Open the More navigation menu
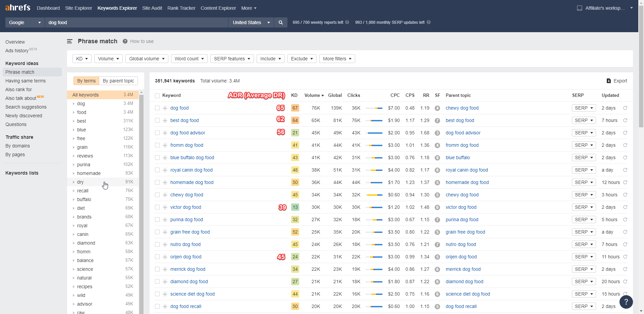 249,8
